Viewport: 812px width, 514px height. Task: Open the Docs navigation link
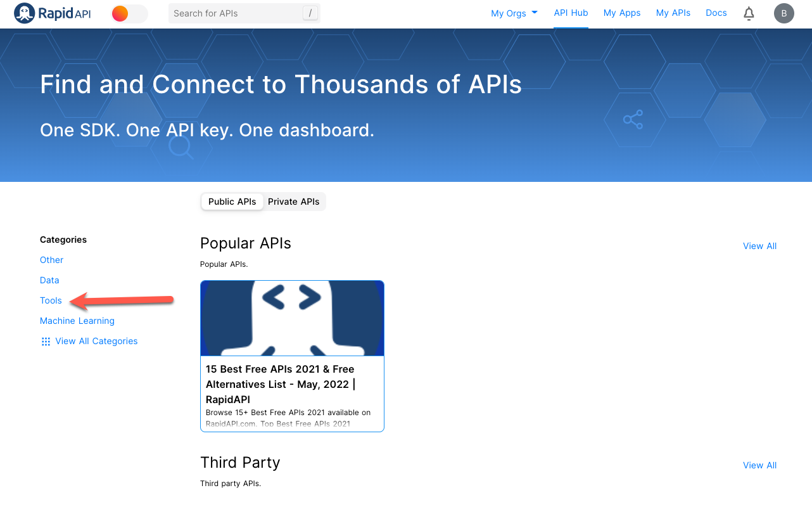[716, 13]
